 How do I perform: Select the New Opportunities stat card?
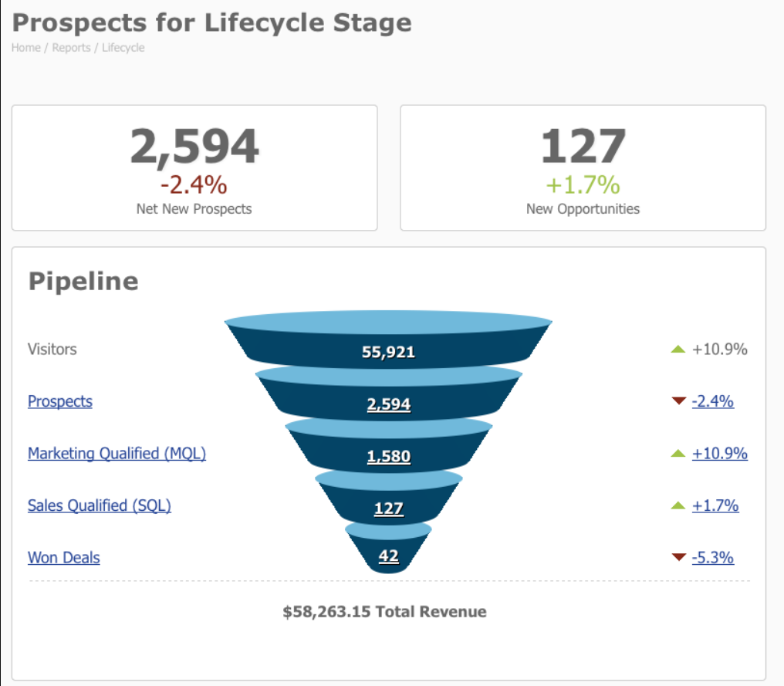coord(583,167)
